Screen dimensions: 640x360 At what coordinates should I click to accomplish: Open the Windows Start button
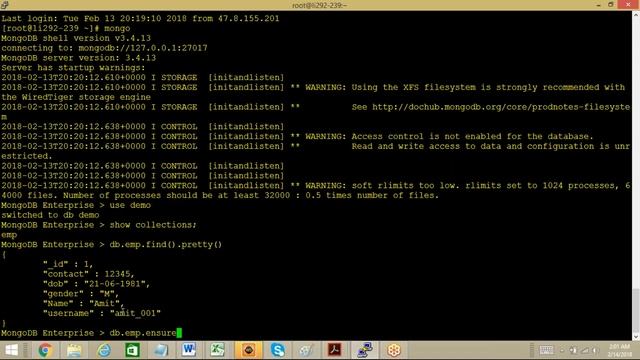click(11, 350)
